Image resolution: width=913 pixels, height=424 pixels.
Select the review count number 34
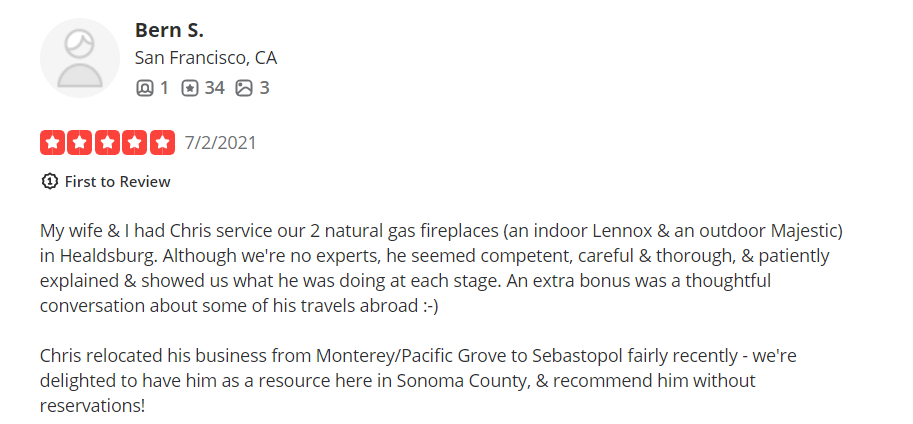click(214, 88)
